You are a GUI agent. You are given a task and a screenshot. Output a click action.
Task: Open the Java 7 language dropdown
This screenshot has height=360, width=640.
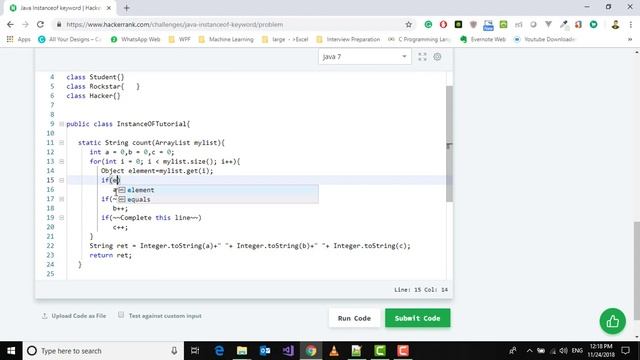[x=364, y=57]
